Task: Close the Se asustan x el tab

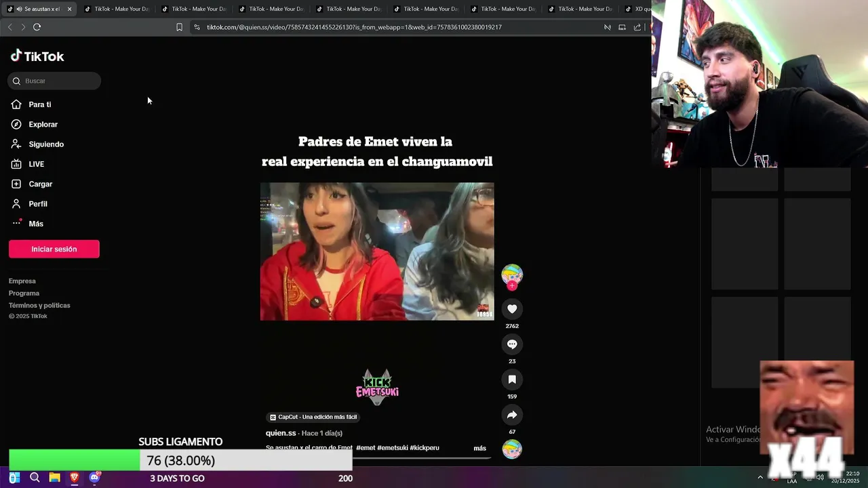Action: pyautogui.click(x=69, y=9)
